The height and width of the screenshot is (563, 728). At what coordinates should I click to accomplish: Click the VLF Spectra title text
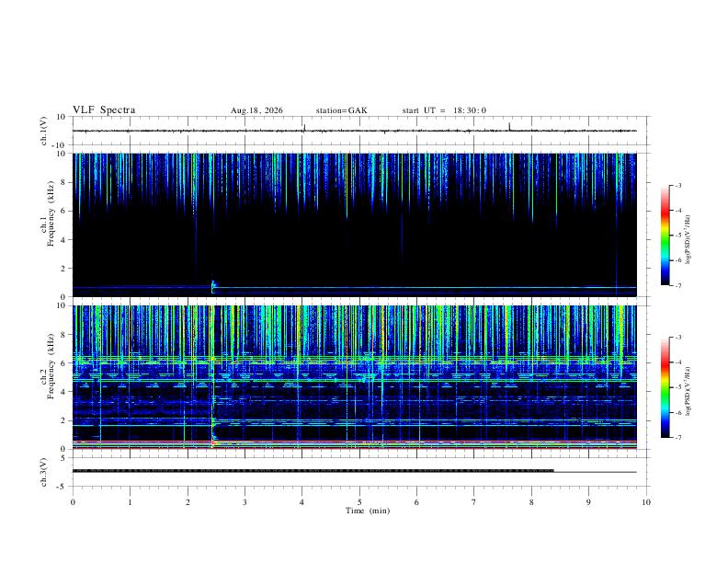pyautogui.click(x=104, y=110)
